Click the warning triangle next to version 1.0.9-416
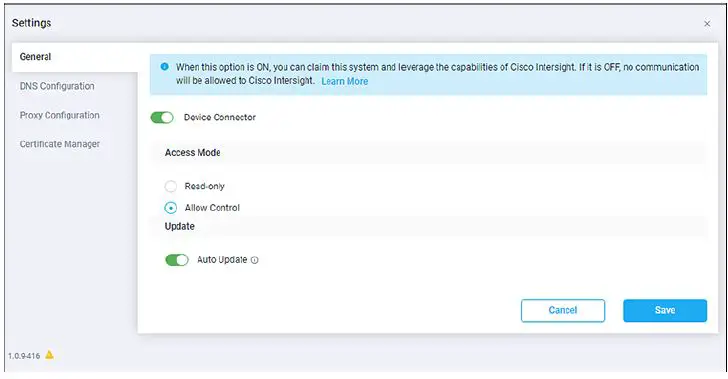728x379 pixels. tap(49, 355)
